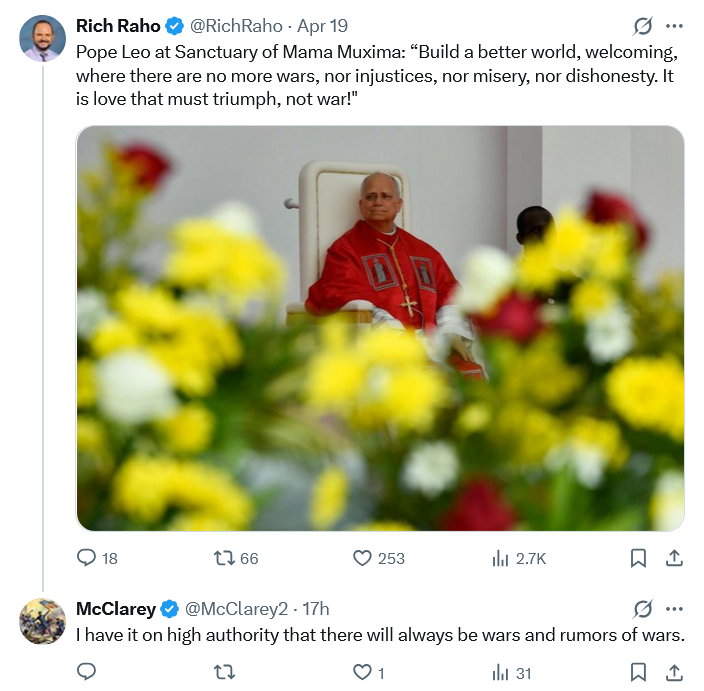Viewport: 704px width, 691px height.
Task: Share Rich Raho's post
Action: click(x=674, y=558)
